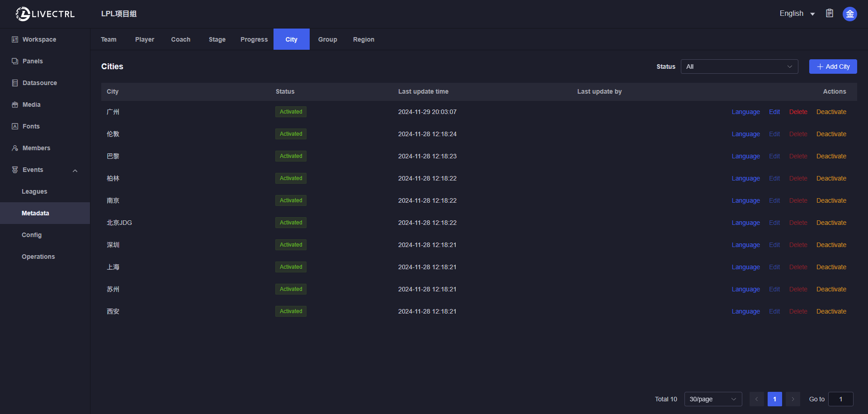Click the Add City button
This screenshot has width=868, height=414.
coord(833,67)
